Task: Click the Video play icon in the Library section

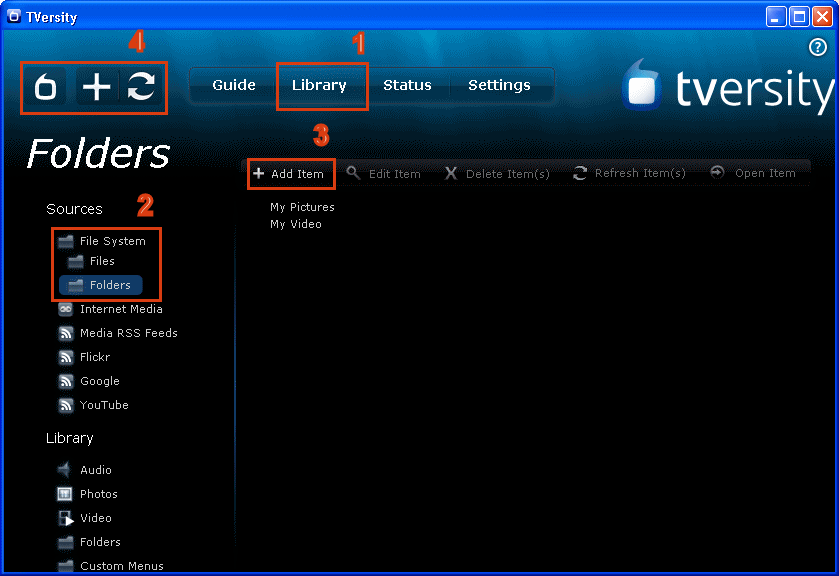Action: click(x=66, y=518)
